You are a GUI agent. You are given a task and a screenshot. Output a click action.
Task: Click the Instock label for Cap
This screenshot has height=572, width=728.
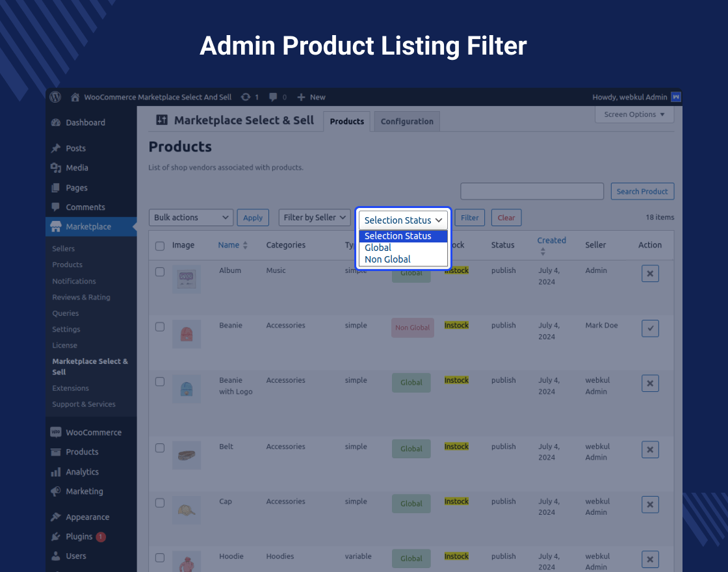[x=456, y=501]
